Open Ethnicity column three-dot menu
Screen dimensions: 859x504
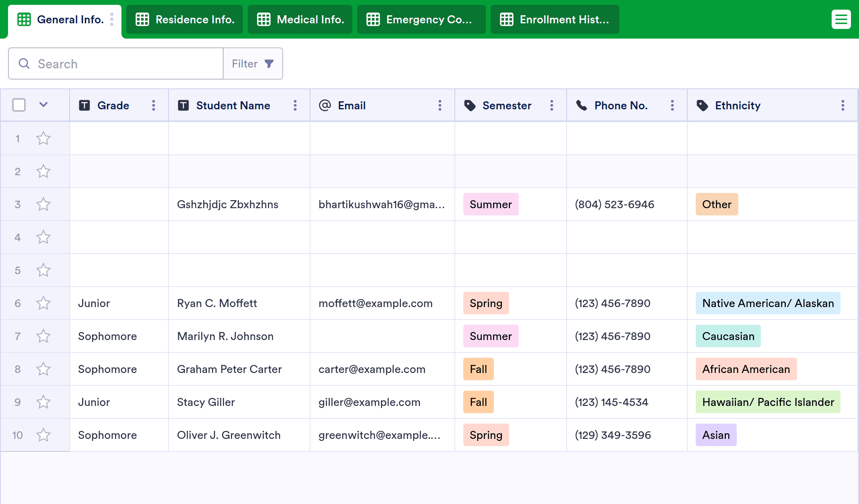[x=843, y=105]
